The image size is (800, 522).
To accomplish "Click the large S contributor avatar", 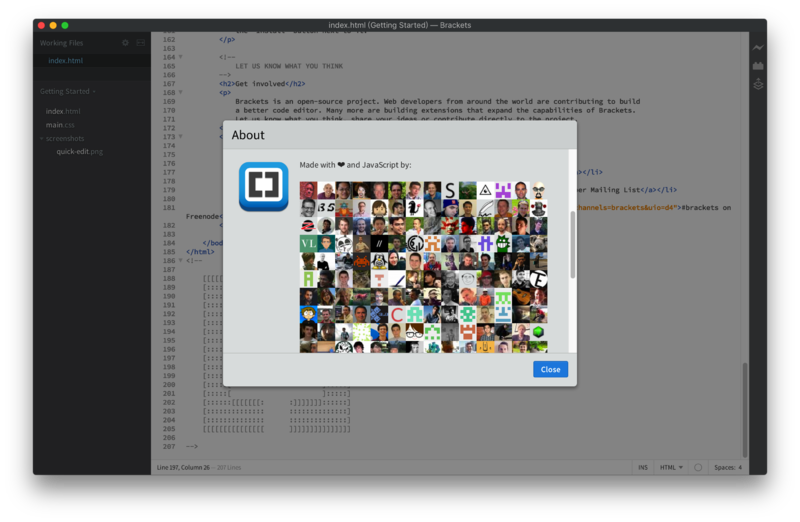I will tap(450, 190).
